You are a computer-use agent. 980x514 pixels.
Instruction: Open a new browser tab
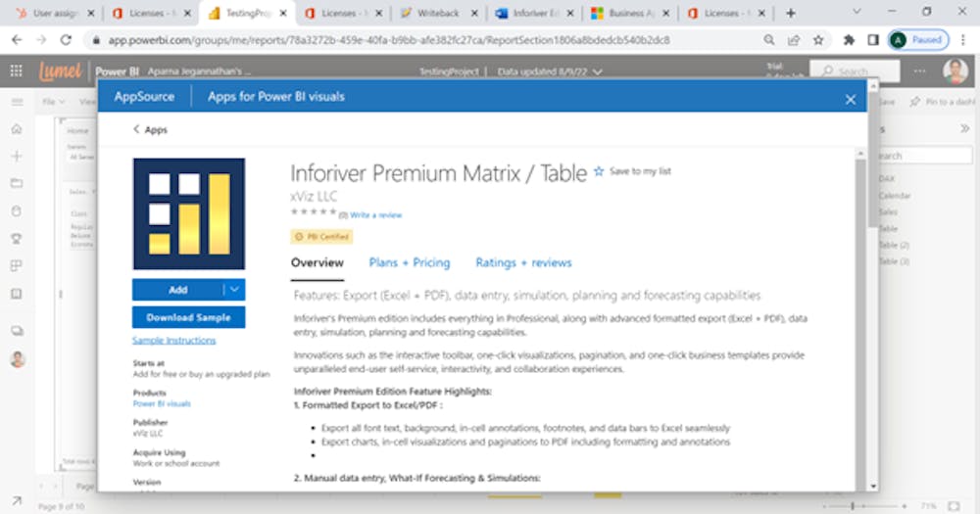[x=791, y=13]
